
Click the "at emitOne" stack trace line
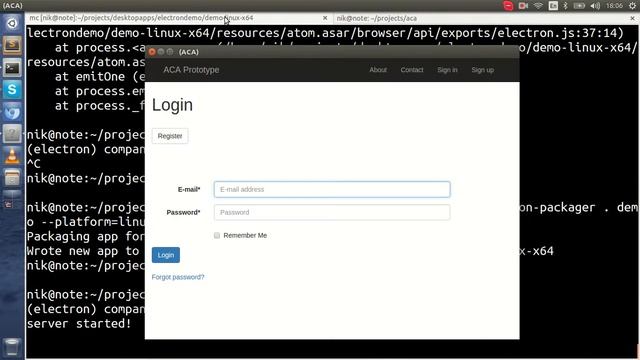tap(100, 77)
